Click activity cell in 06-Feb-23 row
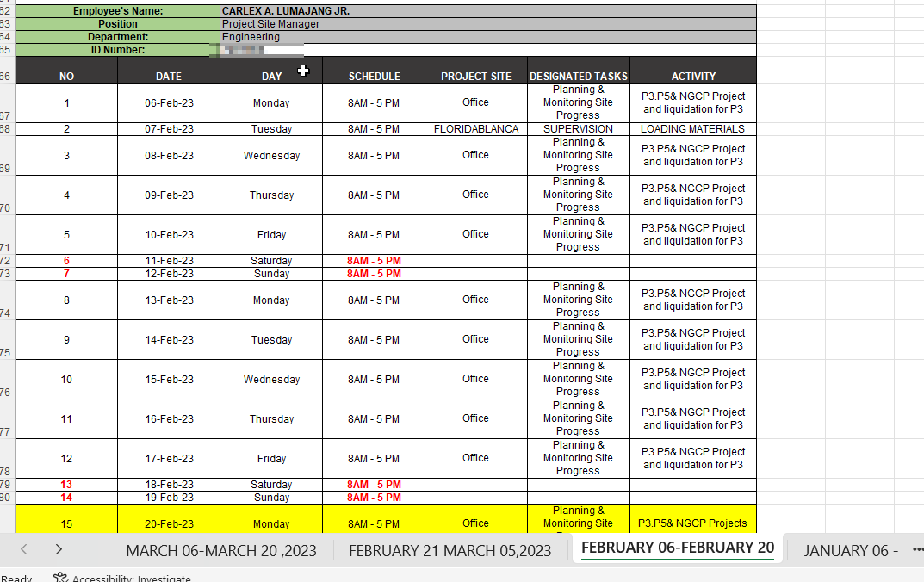Screen dimensions: 924x582 click(693, 103)
